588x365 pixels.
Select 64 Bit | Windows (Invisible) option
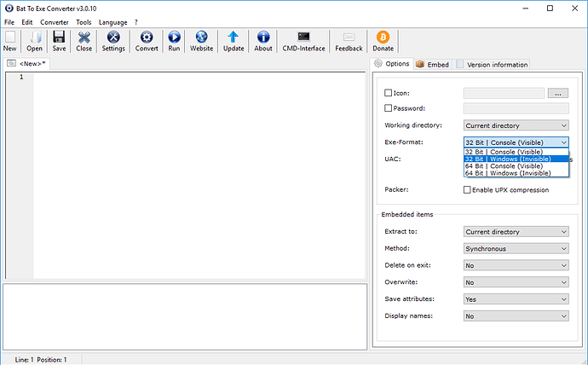point(509,173)
